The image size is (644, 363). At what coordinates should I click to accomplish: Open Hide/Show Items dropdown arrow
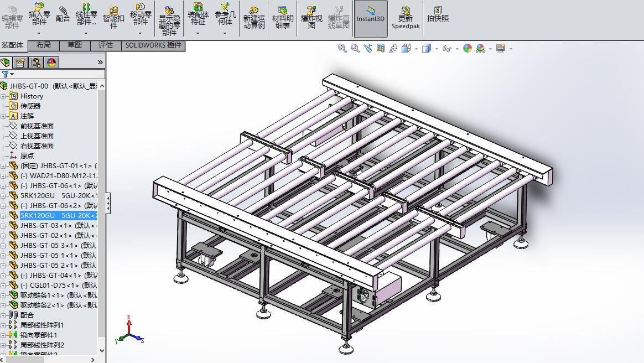pos(457,49)
